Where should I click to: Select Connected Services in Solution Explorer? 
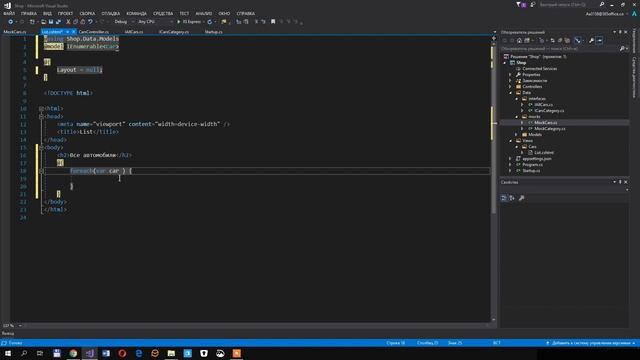(539, 69)
